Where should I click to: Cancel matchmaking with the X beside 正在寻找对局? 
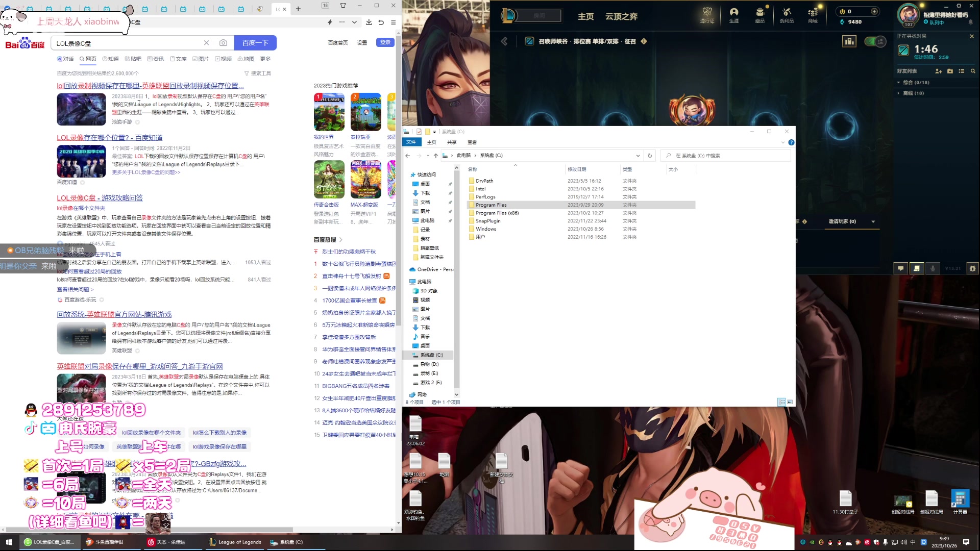click(972, 36)
